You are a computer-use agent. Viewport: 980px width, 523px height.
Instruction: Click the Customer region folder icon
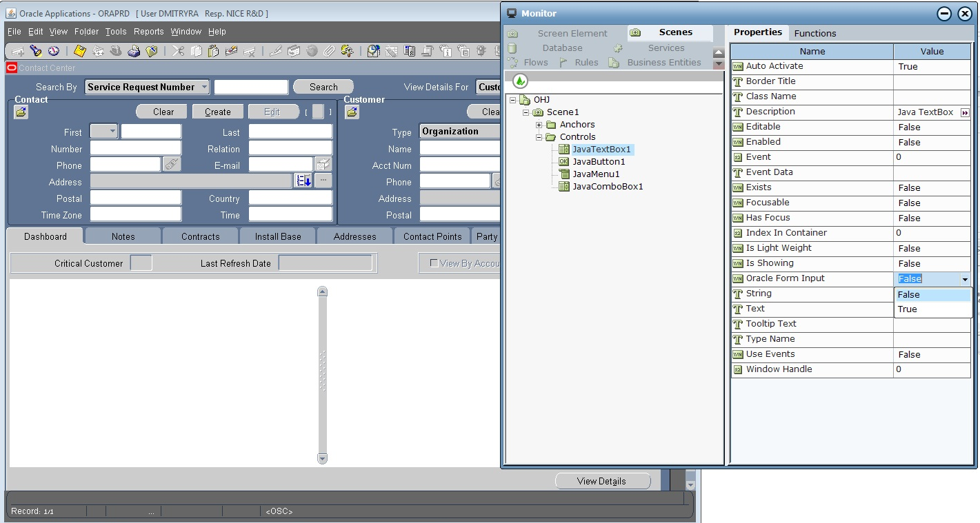tap(352, 112)
